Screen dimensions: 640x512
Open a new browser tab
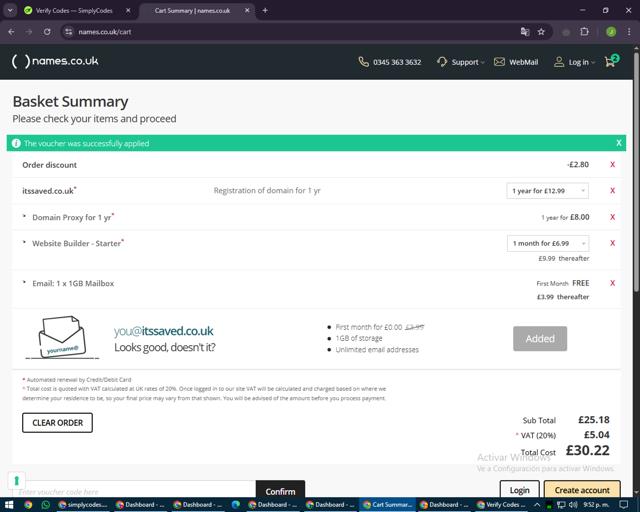(x=265, y=11)
